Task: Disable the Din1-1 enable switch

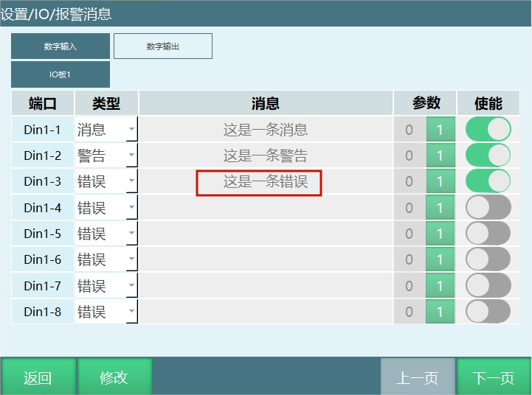Action: click(488, 129)
